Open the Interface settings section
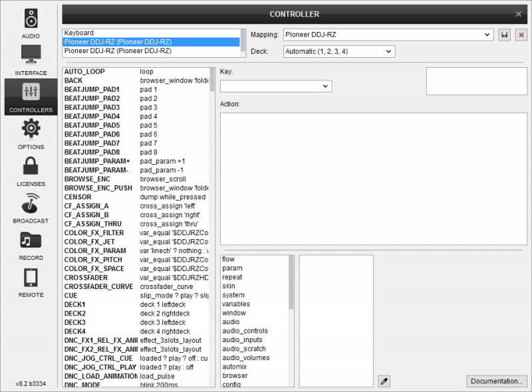This screenshot has height=392, width=532. [31, 60]
